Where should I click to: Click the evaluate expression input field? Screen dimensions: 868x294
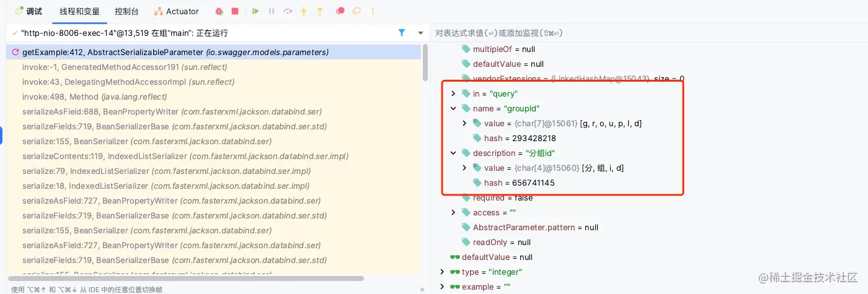(x=648, y=33)
